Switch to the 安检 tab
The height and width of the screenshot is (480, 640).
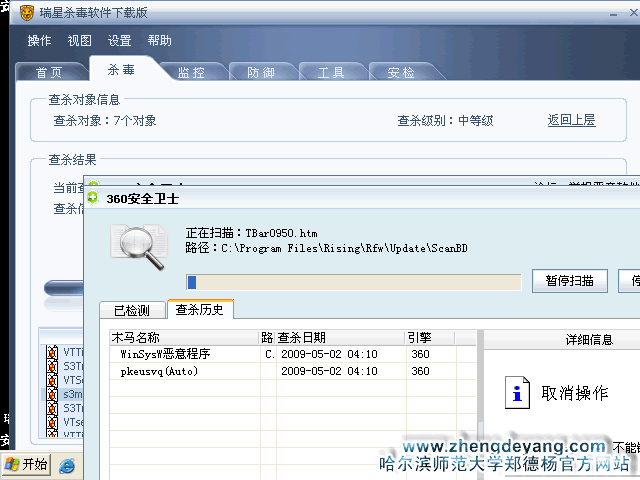[401, 72]
